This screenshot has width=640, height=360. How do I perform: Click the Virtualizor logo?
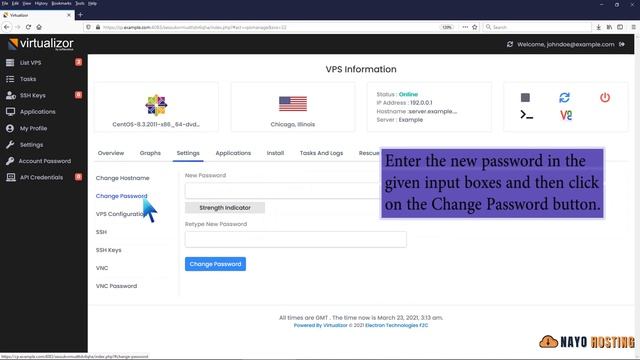(x=41, y=44)
